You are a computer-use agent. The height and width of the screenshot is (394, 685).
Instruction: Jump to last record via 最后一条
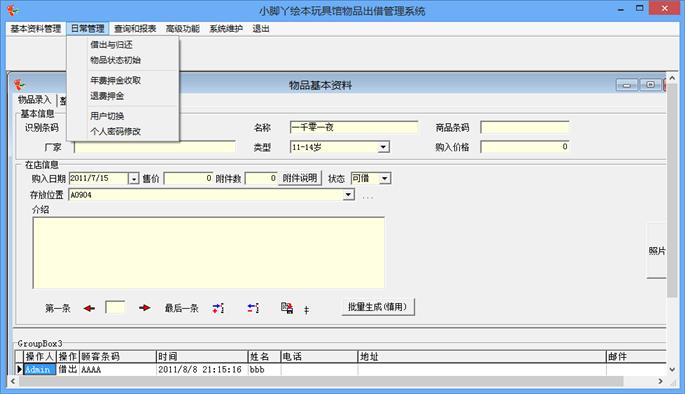(181, 308)
